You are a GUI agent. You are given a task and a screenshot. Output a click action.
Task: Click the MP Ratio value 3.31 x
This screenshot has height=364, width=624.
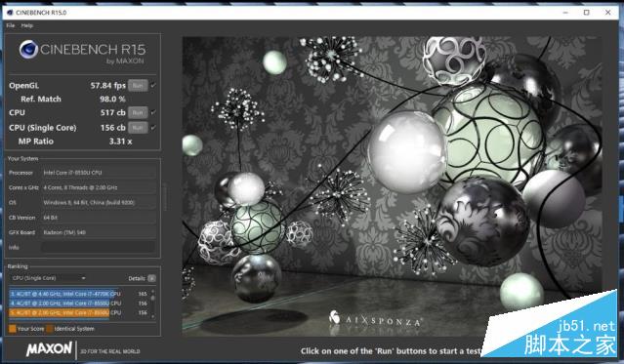120,142
